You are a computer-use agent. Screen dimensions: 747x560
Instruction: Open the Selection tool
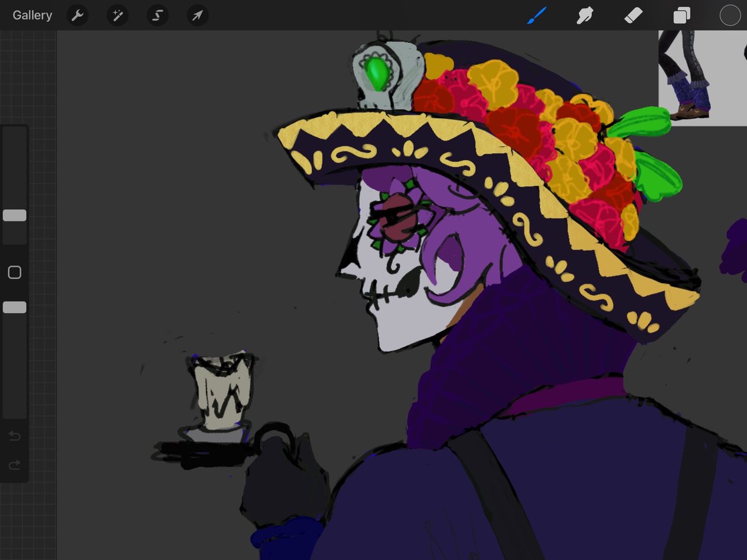coord(157,16)
